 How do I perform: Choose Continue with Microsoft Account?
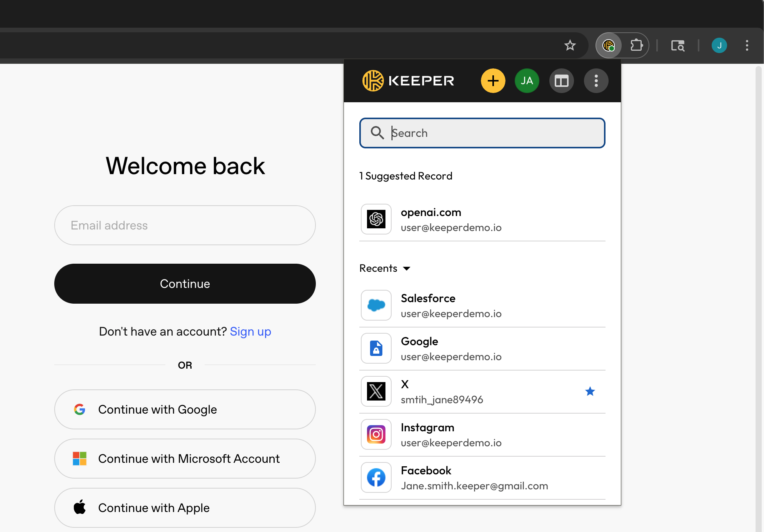(x=185, y=459)
